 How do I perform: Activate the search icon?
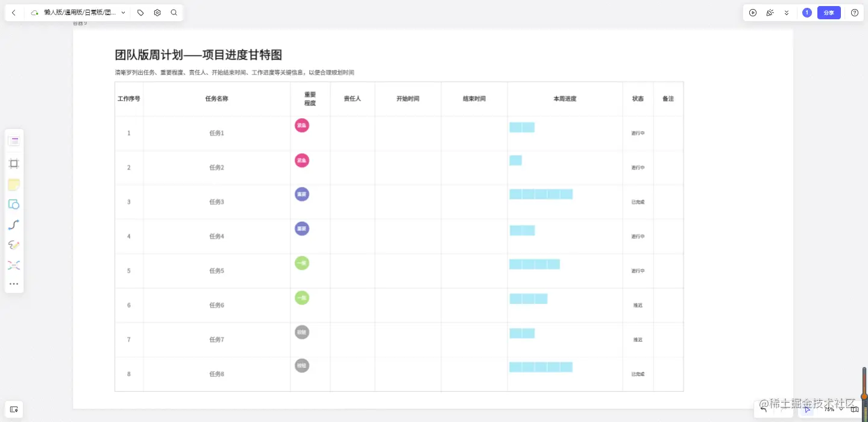pyautogui.click(x=174, y=12)
